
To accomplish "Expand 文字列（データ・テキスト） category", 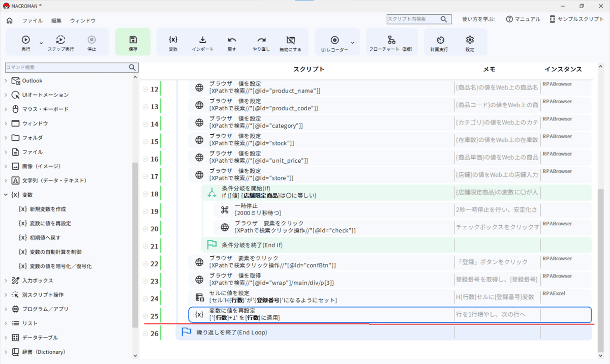I will tap(6, 180).
